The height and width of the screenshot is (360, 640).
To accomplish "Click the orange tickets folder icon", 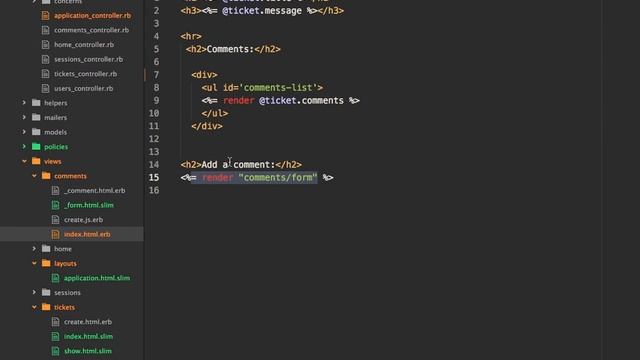I will (x=46, y=307).
